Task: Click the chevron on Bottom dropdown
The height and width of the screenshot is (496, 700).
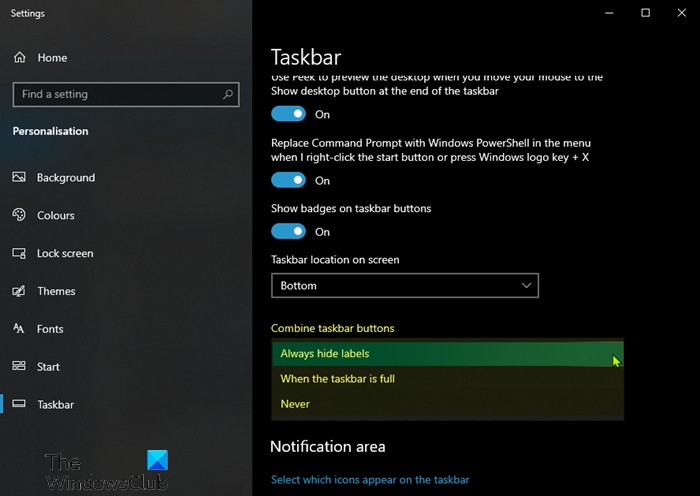Action: click(526, 285)
